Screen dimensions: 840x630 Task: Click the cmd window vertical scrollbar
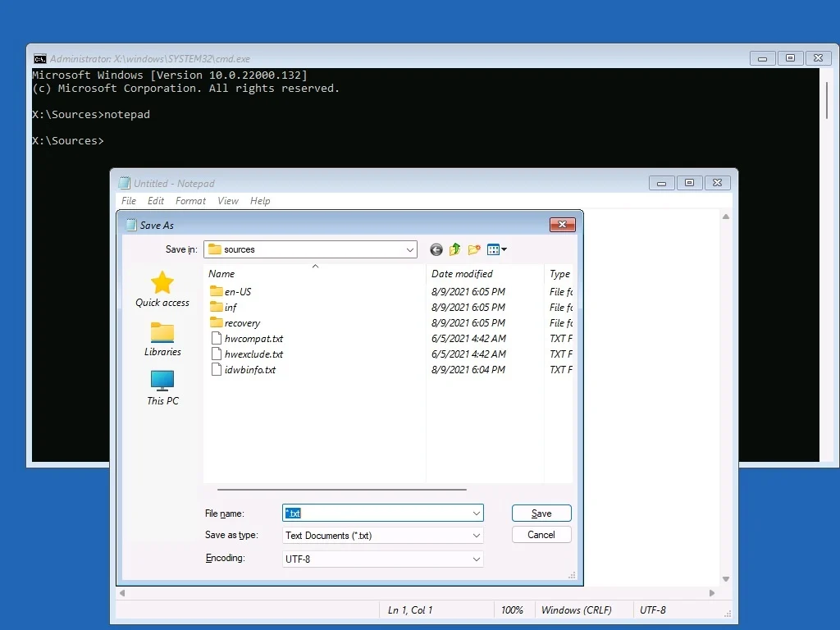[x=828, y=100]
